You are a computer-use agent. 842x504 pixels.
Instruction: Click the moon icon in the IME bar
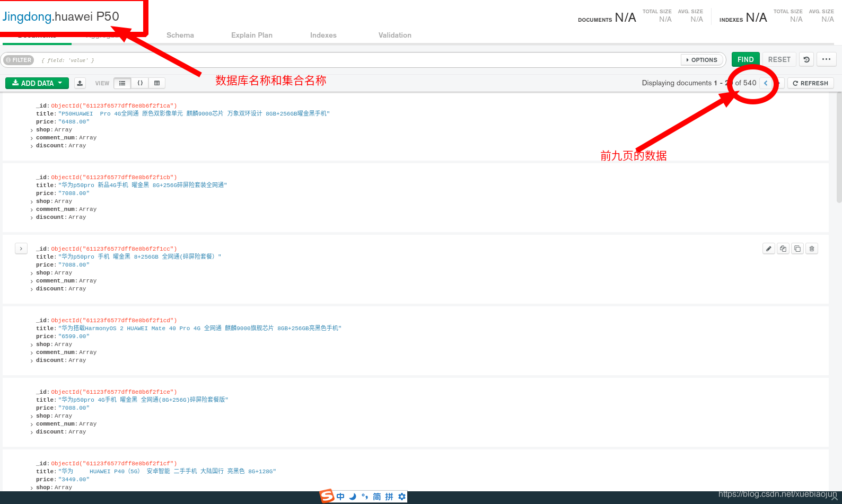(353, 497)
